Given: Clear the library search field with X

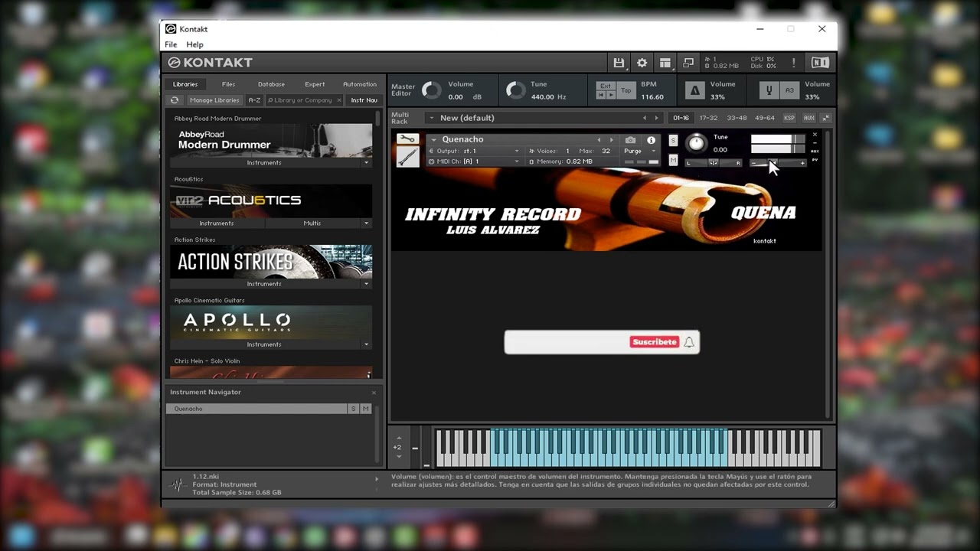Looking at the screenshot, I should [x=339, y=100].
